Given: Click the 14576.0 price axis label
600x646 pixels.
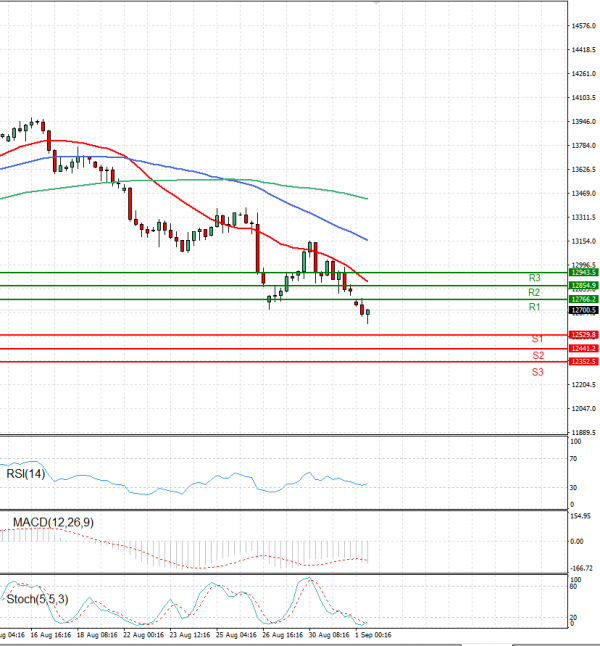Looking at the screenshot, I should tap(583, 26).
